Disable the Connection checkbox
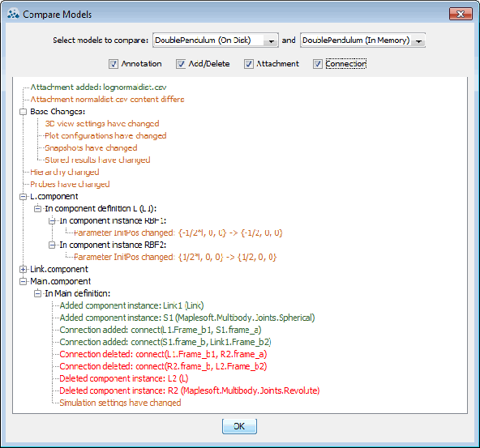Screen dimensions: 480x448 click(318, 64)
